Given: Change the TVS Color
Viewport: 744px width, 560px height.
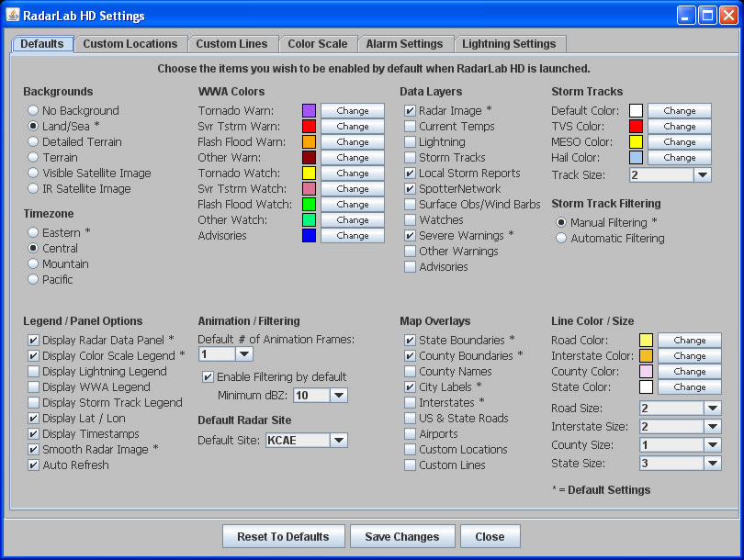Looking at the screenshot, I should pyautogui.click(x=680, y=126).
